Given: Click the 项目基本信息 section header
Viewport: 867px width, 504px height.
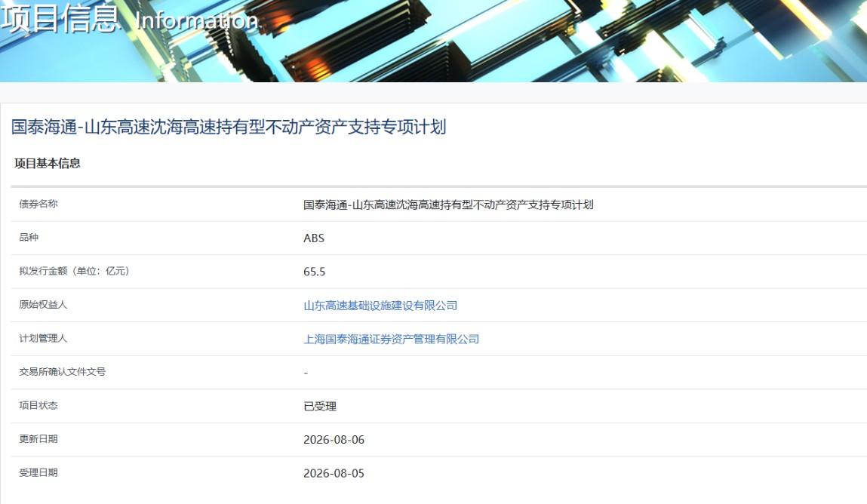Looking at the screenshot, I should click(48, 164).
